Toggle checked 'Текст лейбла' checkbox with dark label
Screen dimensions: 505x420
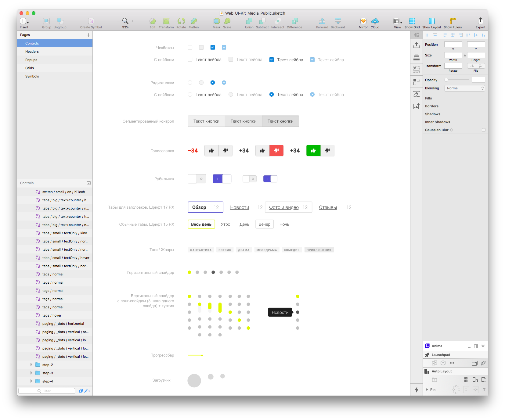[x=272, y=59]
